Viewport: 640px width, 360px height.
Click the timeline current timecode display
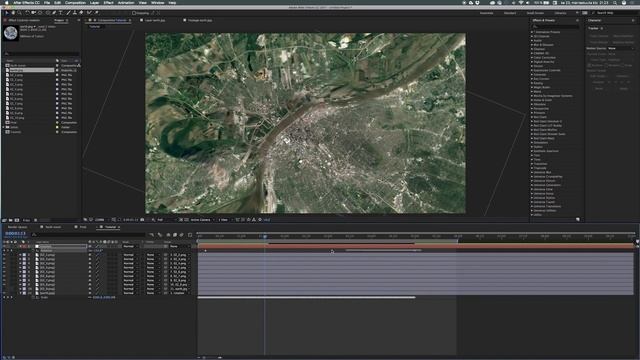click(16, 233)
